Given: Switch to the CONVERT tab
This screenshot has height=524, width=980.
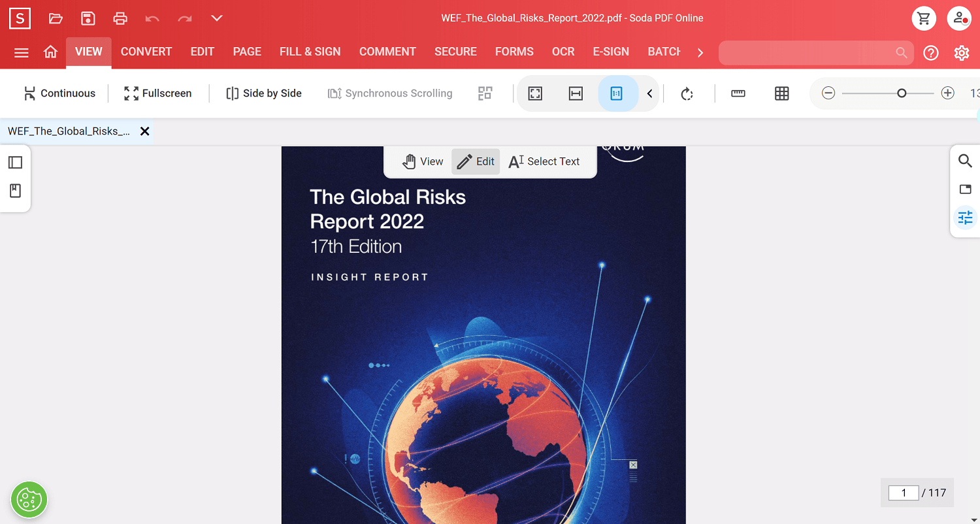Looking at the screenshot, I should 146,52.
